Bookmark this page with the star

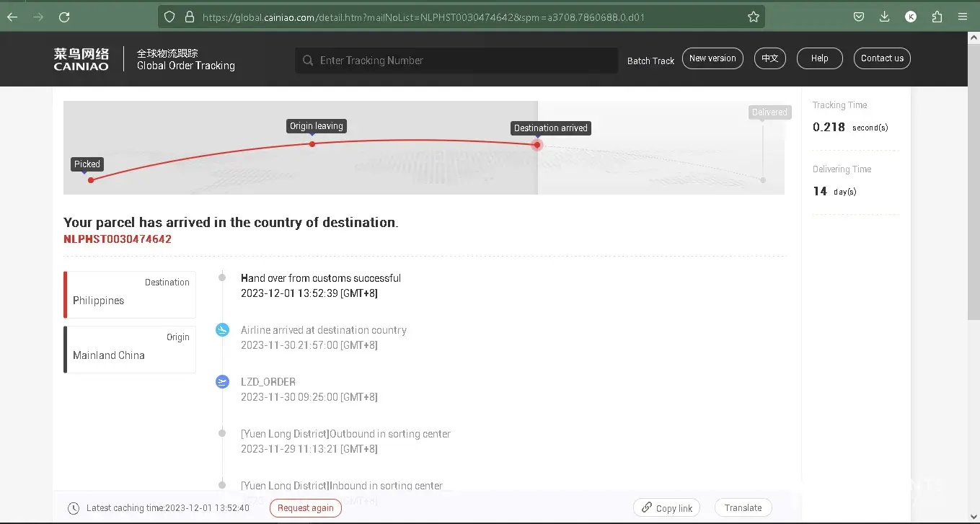tap(754, 17)
